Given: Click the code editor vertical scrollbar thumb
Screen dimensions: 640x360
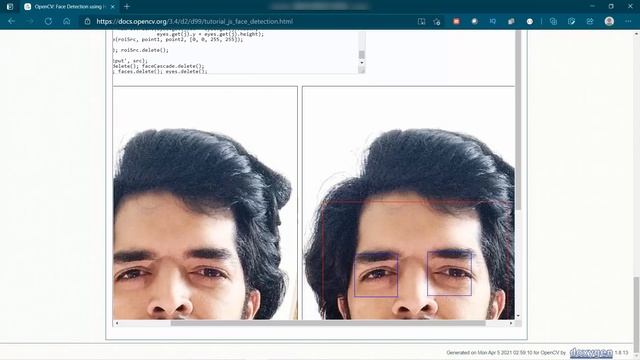Looking at the screenshot, I should (x=361, y=54).
